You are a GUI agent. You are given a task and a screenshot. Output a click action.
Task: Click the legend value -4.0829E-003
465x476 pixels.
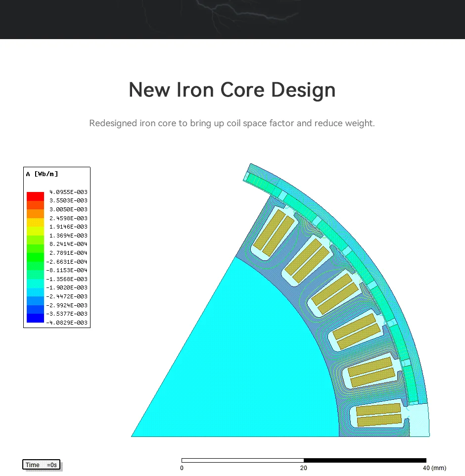click(x=67, y=323)
